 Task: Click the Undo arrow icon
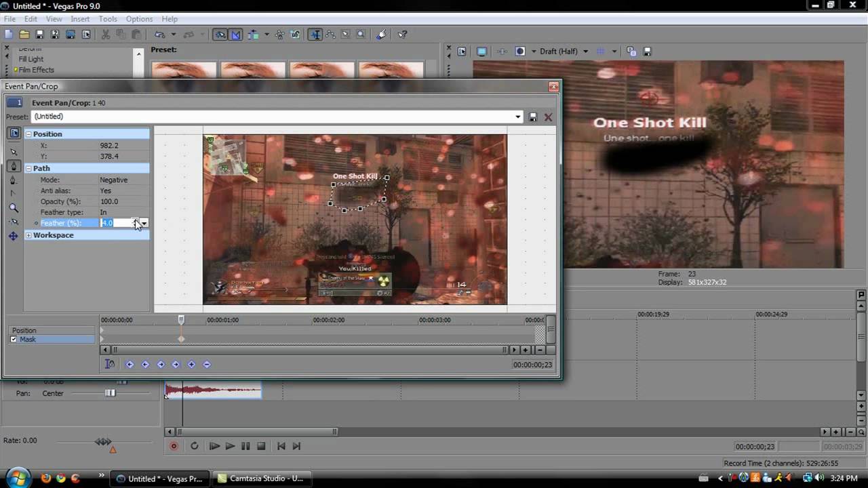[x=159, y=35]
